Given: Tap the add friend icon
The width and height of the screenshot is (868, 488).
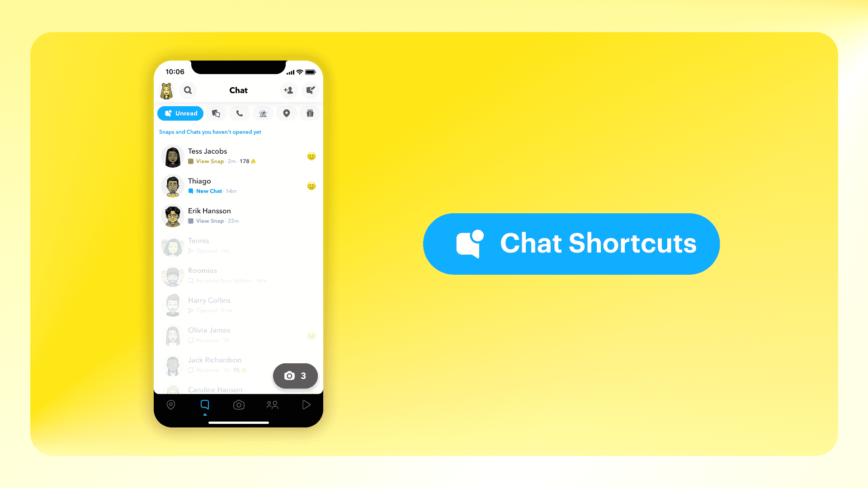Looking at the screenshot, I should (288, 90).
